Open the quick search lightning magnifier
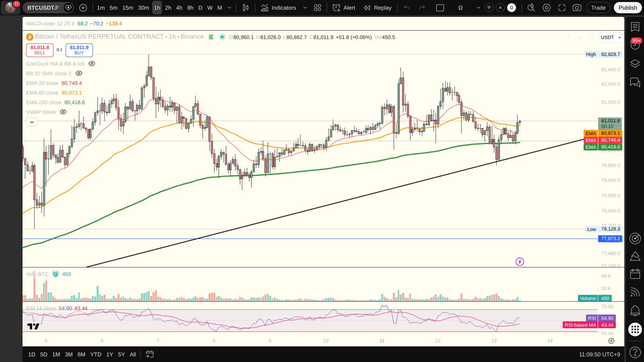The image size is (644, 362). tap(531, 8)
